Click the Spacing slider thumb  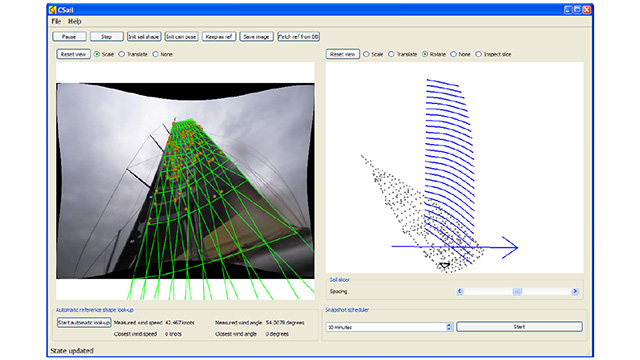point(517,291)
